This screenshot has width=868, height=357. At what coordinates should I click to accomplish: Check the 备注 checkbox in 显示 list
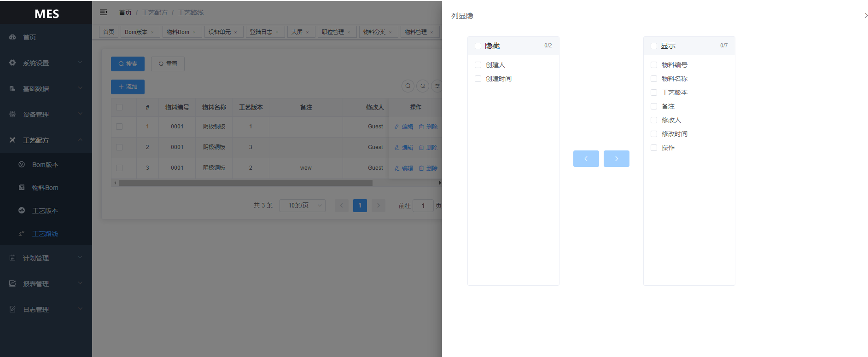[x=654, y=106]
